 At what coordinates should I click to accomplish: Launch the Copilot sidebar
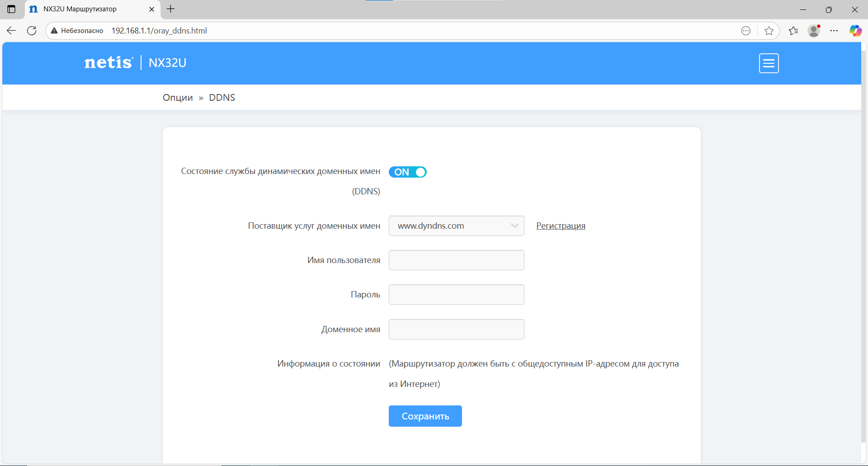(x=855, y=31)
